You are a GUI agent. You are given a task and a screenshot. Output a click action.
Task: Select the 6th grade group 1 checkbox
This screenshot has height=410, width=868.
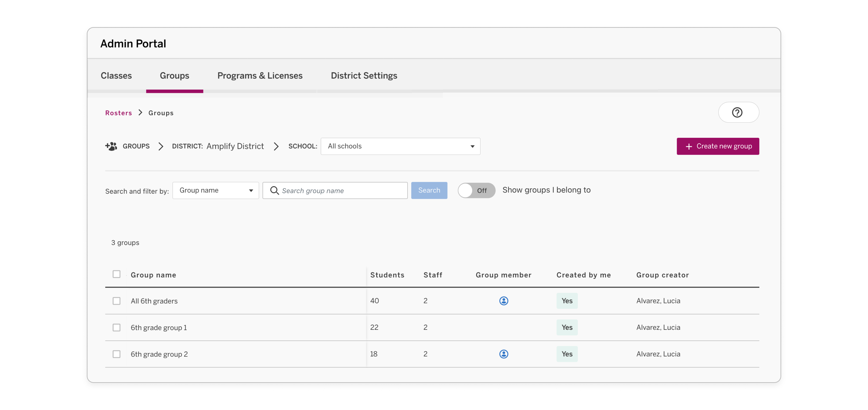click(x=116, y=327)
